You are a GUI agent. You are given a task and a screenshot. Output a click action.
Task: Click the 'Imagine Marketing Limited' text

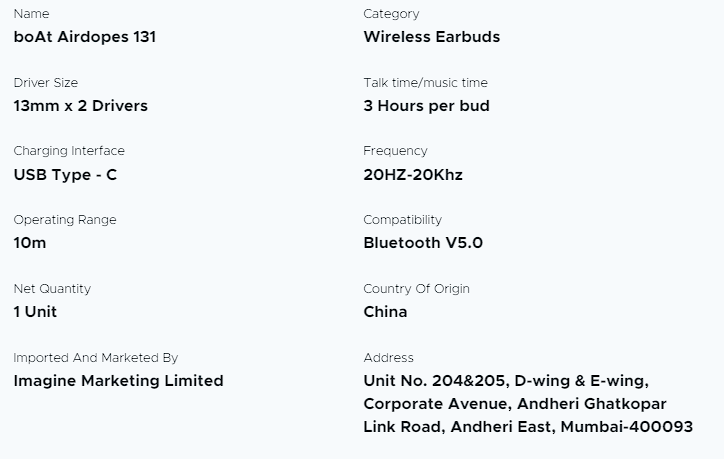click(x=118, y=381)
